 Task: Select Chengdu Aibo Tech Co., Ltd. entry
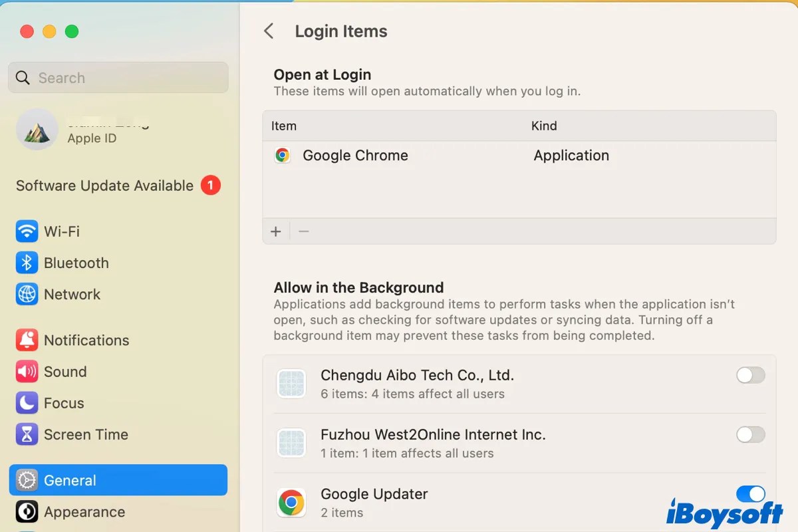417,375
